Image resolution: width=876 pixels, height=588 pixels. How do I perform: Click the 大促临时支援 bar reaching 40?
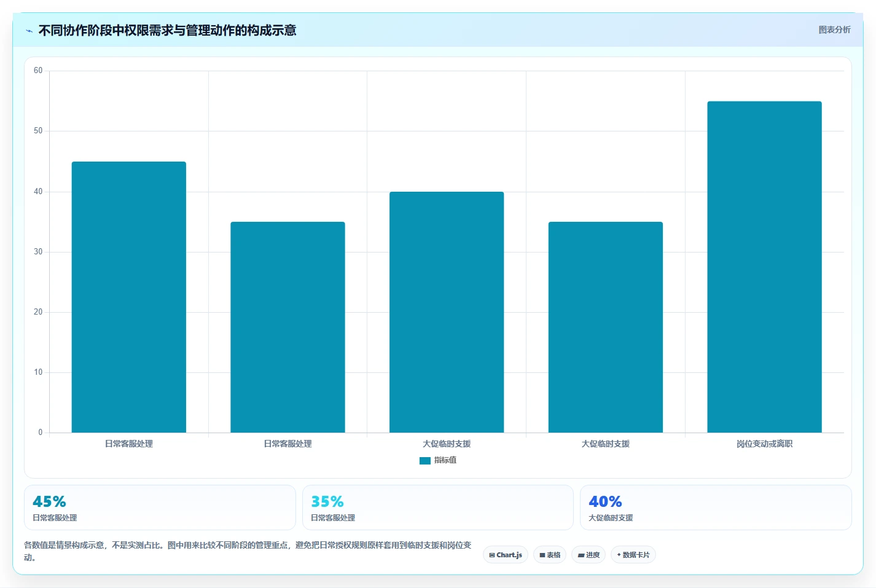click(x=447, y=312)
